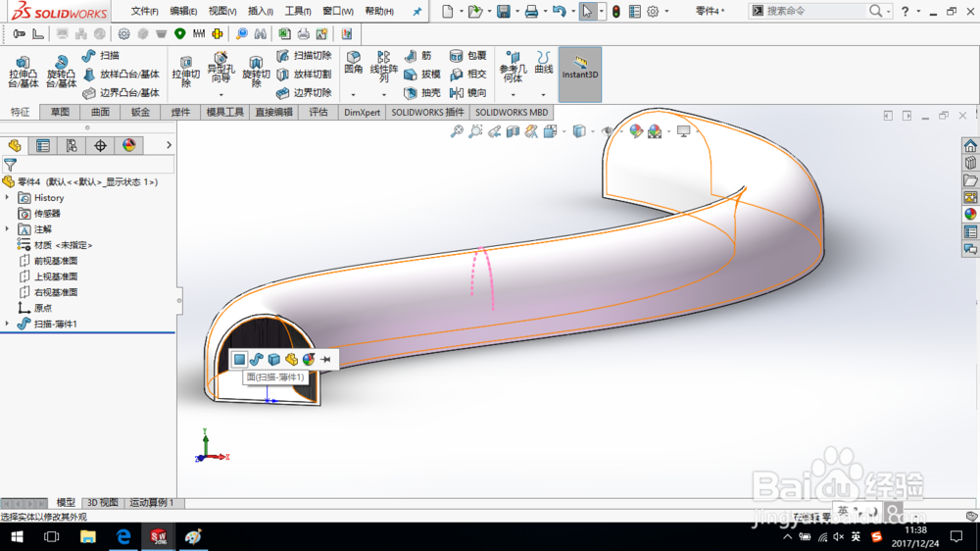
Task: Toggle the select cursor tool in top toolbar
Action: pyautogui.click(x=587, y=11)
